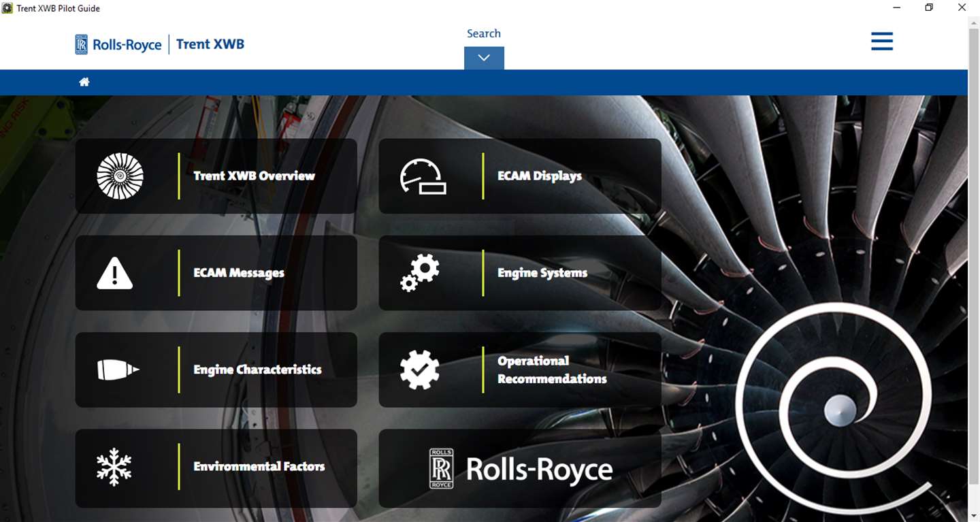Restore down the Pilot Guide window
Screen dimensions: 980x522
point(929,8)
